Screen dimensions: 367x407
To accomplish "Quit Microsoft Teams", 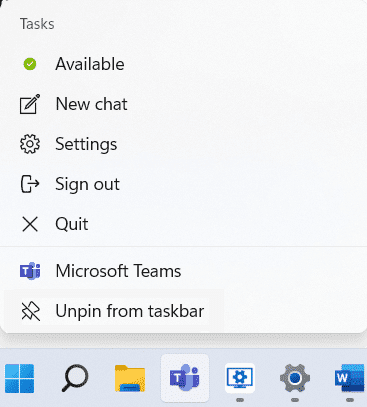I will [183, 224].
